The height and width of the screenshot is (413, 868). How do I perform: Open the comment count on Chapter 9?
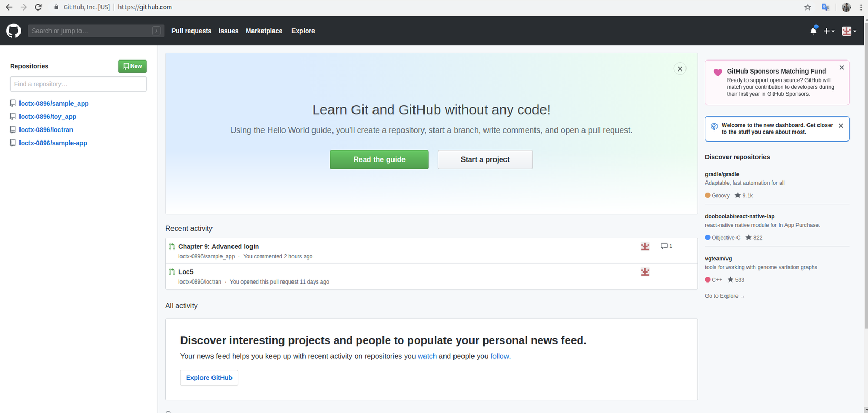(x=667, y=246)
